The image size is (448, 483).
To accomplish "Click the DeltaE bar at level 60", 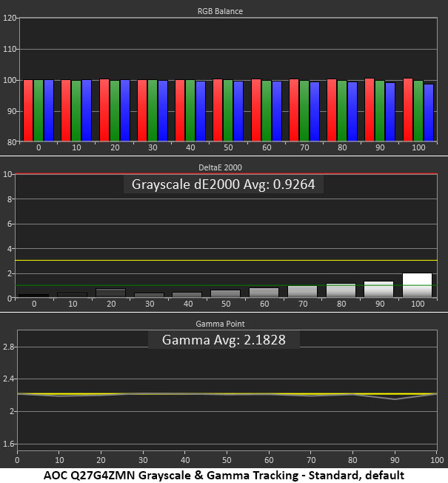I will point(264,293).
